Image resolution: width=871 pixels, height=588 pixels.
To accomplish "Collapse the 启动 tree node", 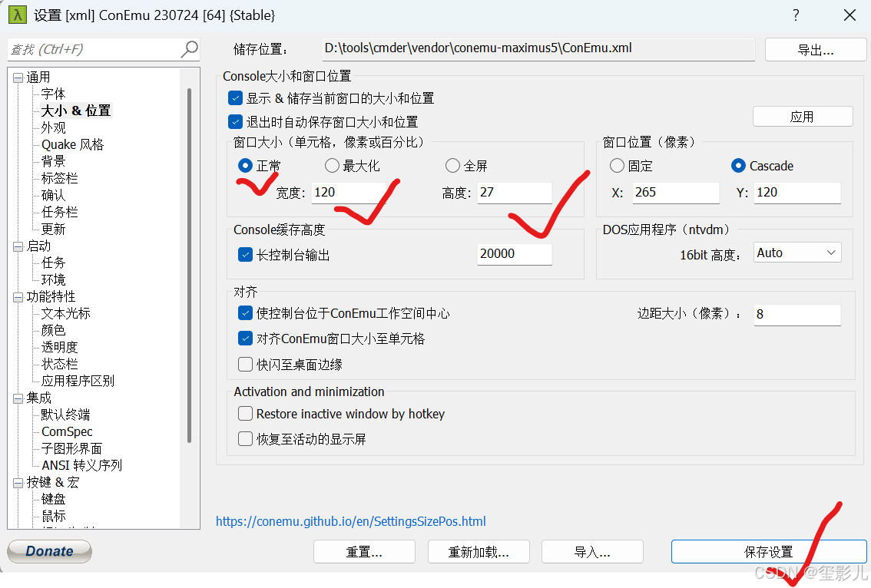I will tap(18, 246).
